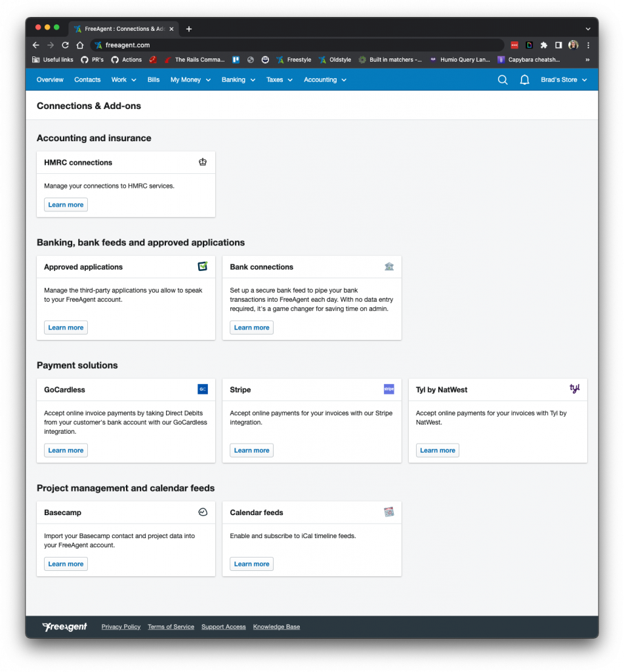This screenshot has width=624, height=672.
Task: Open the Useful links bookmark folder
Action: [x=52, y=60]
